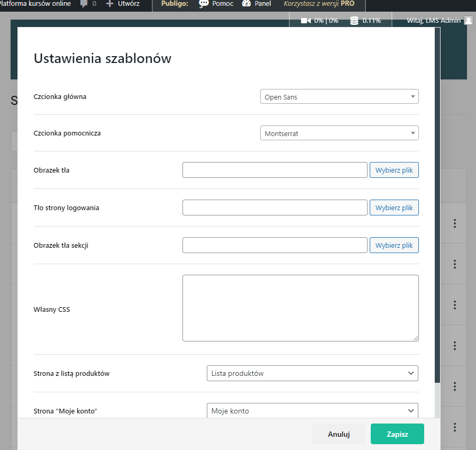Image resolution: width=476 pixels, height=450 pixels.
Task: Click the comments bubble icon in admin bar
Action: click(84, 4)
